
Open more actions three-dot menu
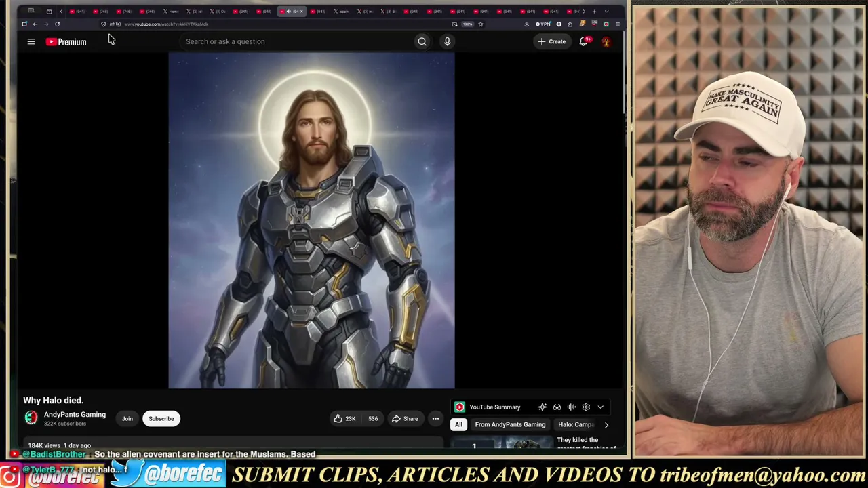(435, 419)
